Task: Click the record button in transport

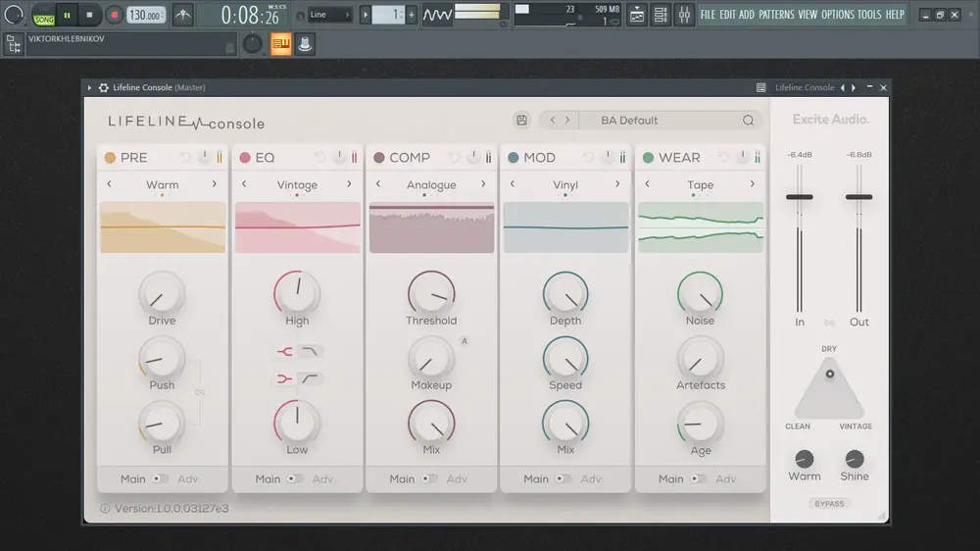Action: [114, 15]
